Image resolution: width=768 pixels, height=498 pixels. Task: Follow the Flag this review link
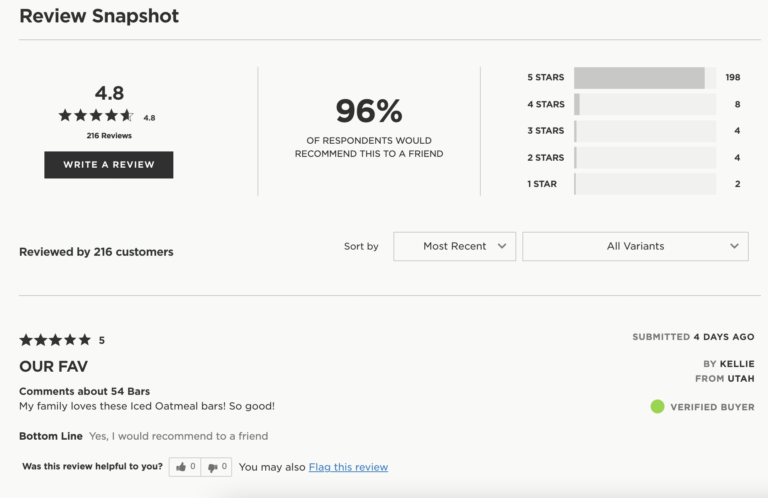click(348, 467)
